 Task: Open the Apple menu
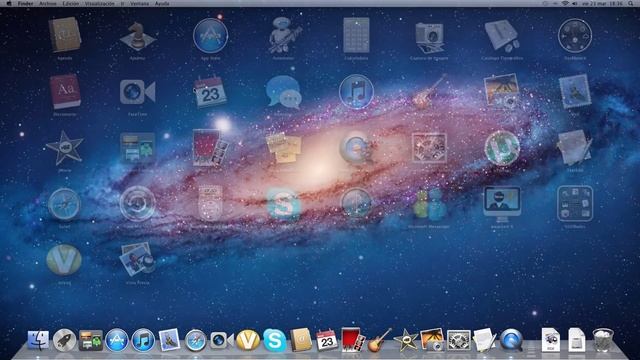[9, 3]
